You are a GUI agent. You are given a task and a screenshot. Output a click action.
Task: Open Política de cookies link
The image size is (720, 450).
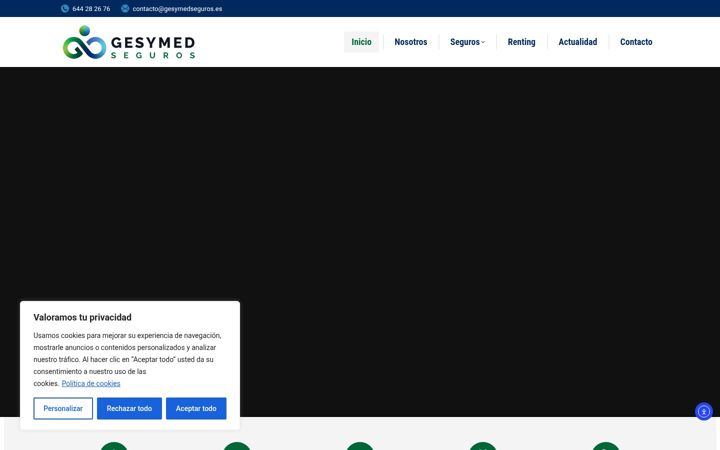[x=91, y=383]
